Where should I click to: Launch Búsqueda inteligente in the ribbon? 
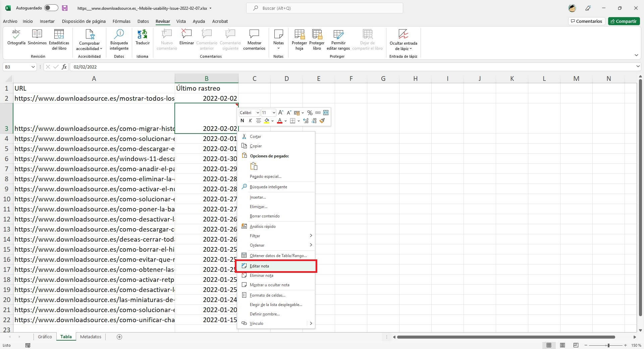(119, 40)
